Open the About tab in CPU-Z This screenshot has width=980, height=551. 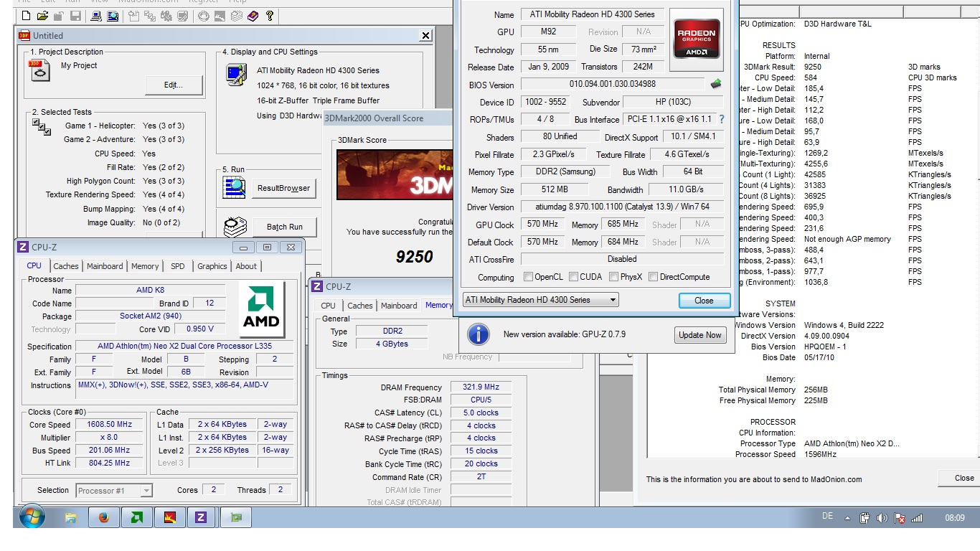coord(246,266)
